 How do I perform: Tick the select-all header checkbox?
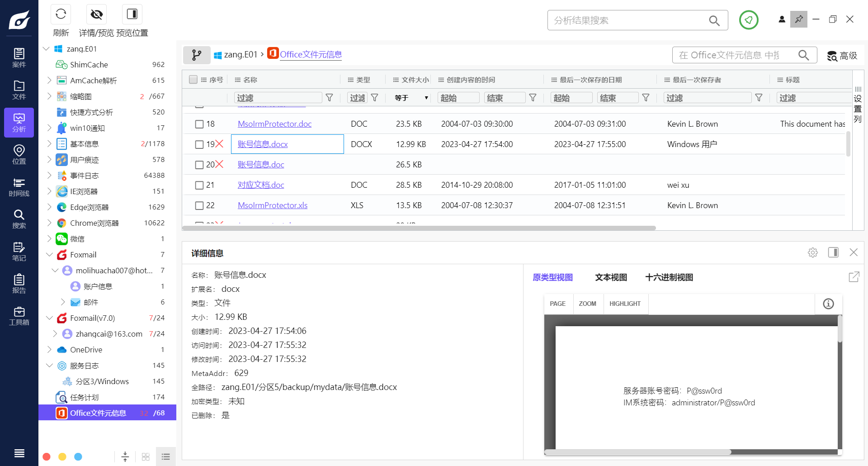193,80
